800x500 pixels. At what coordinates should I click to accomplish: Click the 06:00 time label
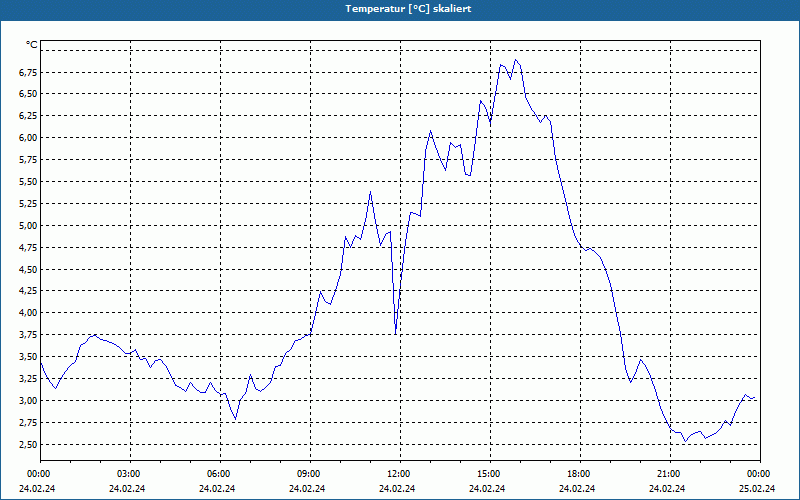tap(220, 474)
